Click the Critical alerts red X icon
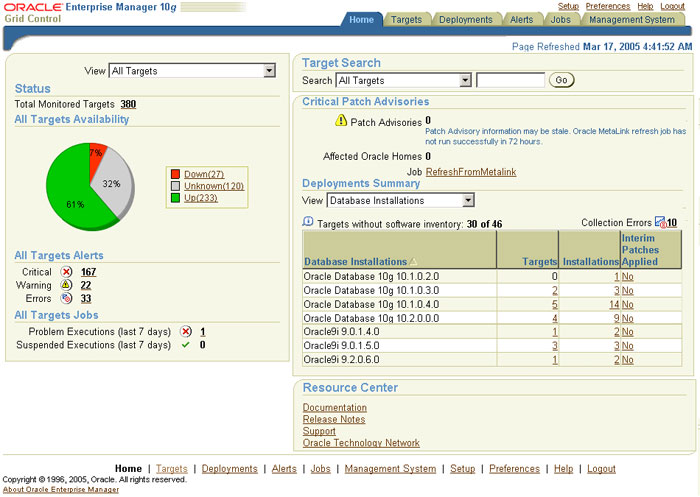The width and height of the screenshot is (700, 497). click(66, 272)
